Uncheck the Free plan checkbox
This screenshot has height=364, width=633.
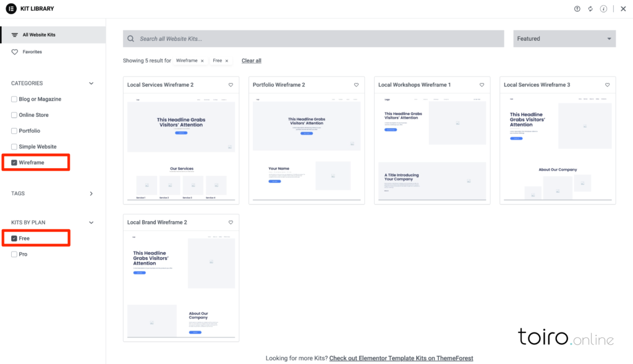pos(14,239)
